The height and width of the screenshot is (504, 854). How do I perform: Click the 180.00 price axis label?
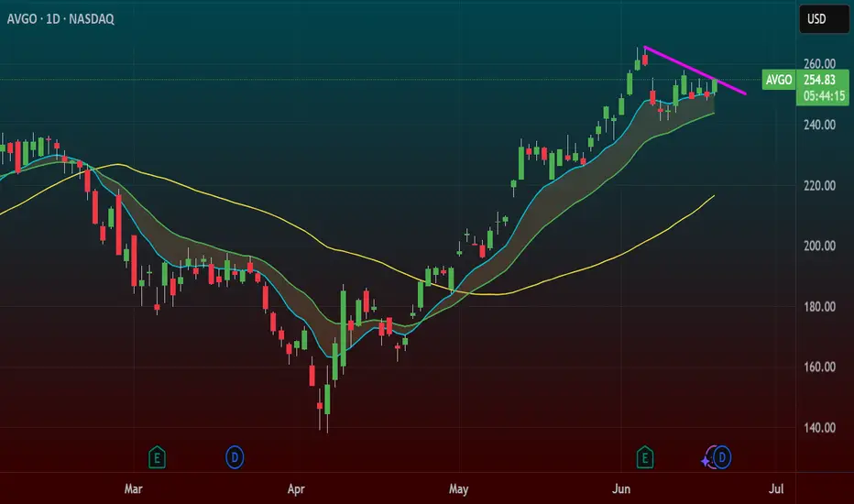click(820, 307)
